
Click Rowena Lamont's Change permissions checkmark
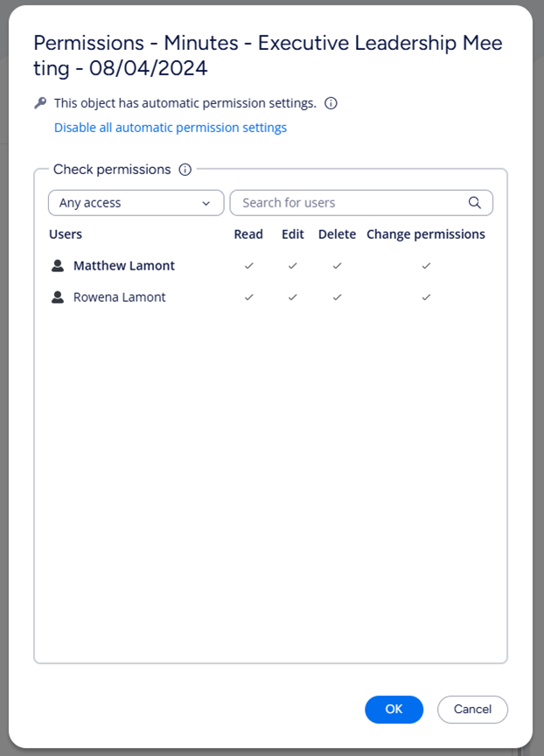click(x=426, y=297)
